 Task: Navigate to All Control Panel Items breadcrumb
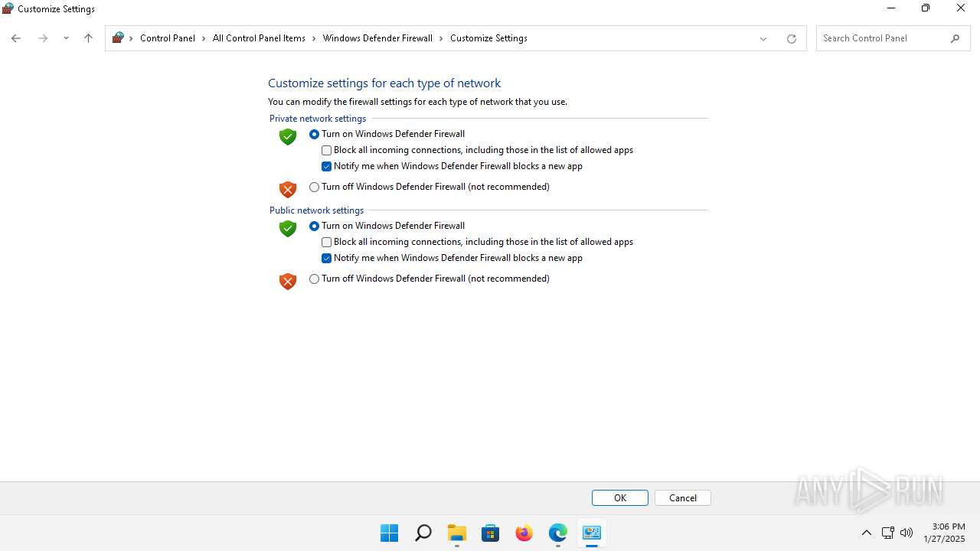click(x=259, y=38)
